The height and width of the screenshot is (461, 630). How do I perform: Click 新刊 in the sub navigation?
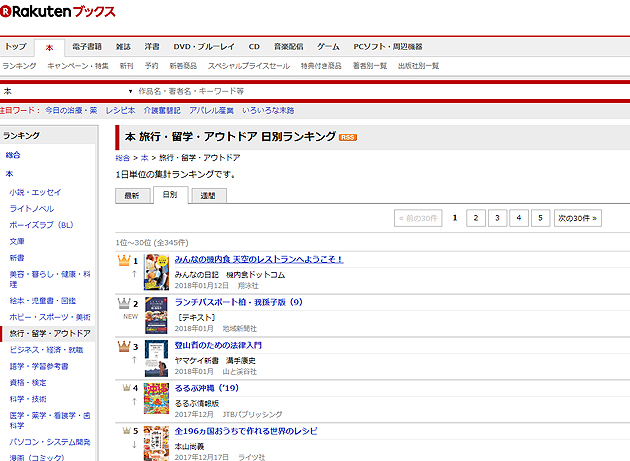pyautogui.click(x=127, y=66)
